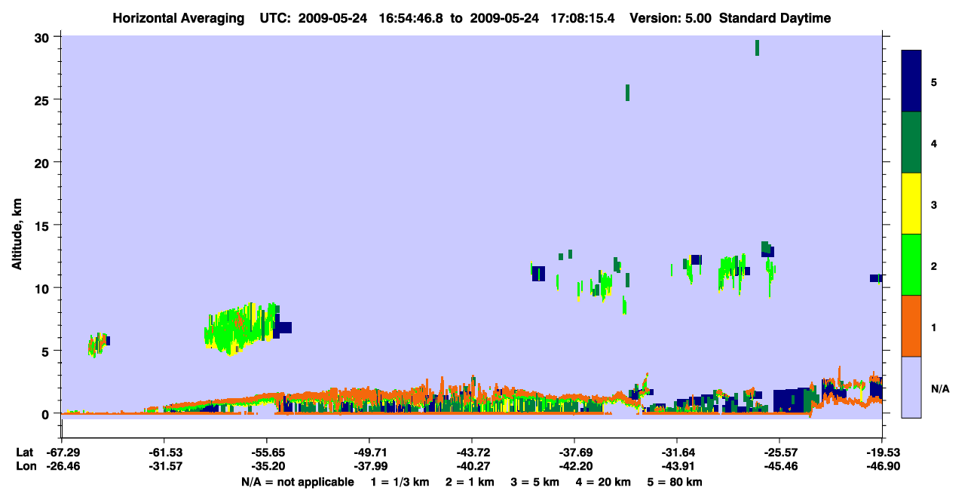The image size is (980, 503).
Task: Click the dark blue block at 10.8 km on right edge
Action: point(876,278)
